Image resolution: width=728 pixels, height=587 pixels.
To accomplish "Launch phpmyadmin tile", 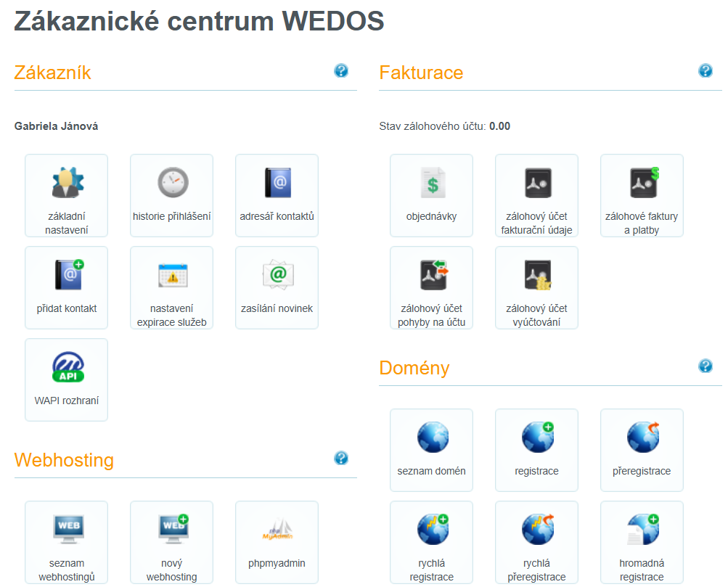I will 277,542.
